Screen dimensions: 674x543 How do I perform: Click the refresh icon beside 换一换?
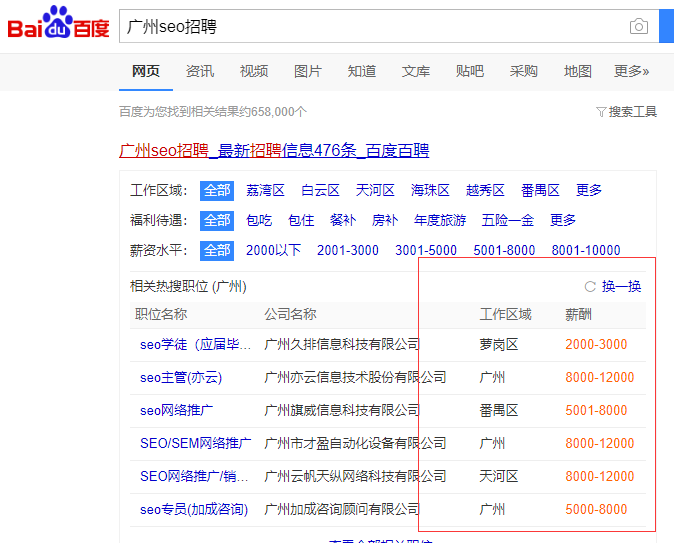[590, 287]
